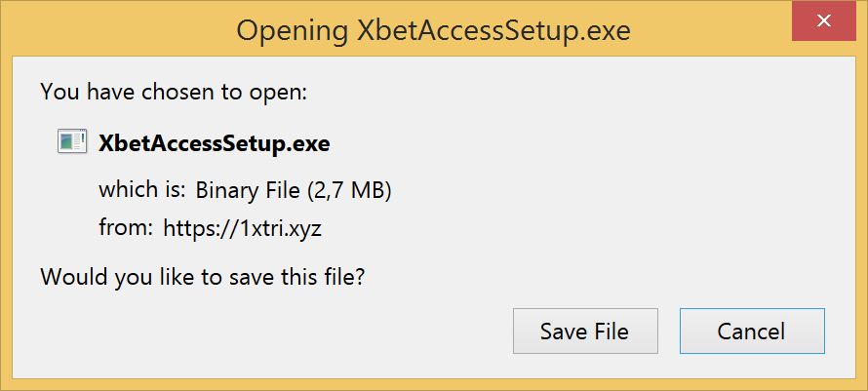Click the executable file icon

point(72,142)
